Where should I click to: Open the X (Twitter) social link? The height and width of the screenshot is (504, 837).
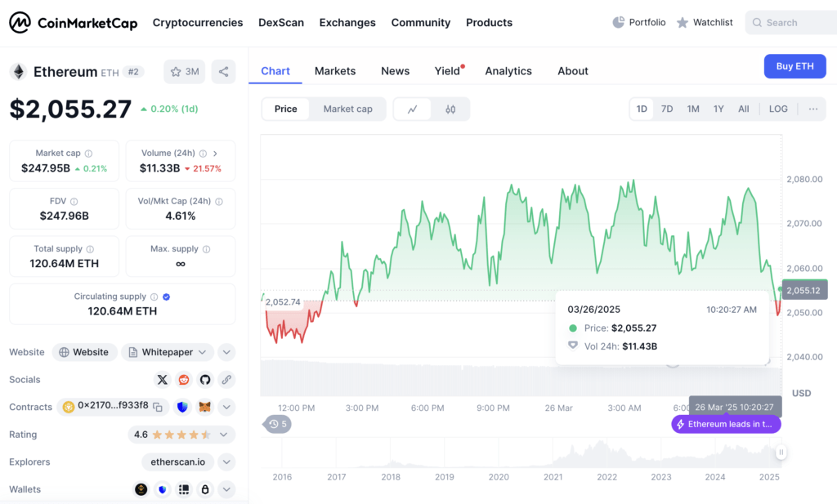163,380
